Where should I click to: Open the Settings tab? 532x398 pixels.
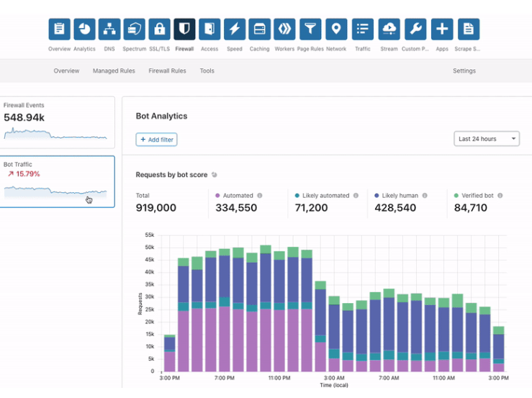pyautogui.click(x=464, y=71)
